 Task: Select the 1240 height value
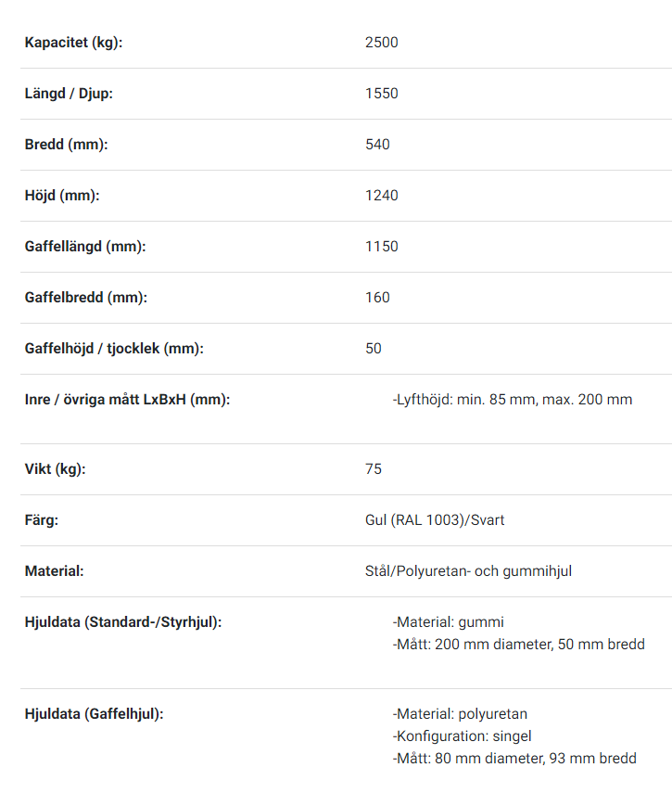tap(382, 196)
